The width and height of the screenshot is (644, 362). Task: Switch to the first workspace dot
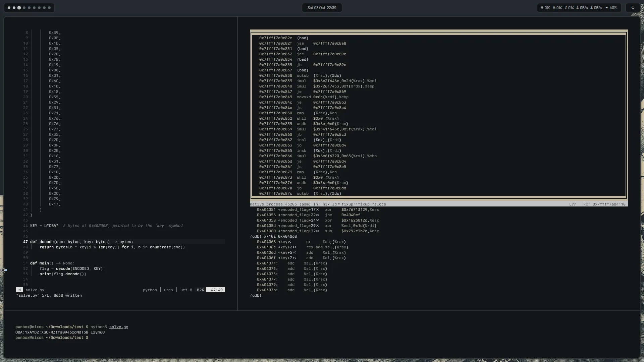[x=9, y=8]
